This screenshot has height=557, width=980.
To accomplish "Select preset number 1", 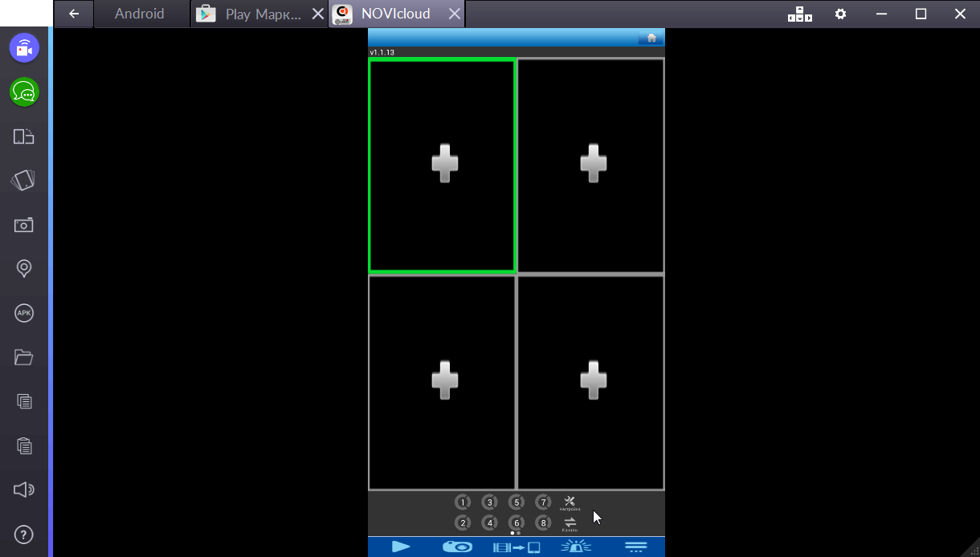I will (x=463, y=502).
